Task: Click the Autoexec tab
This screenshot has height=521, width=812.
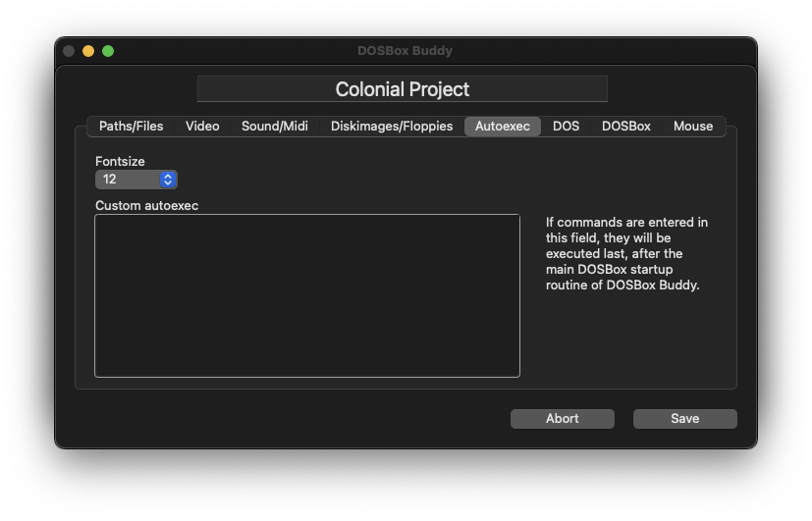Action: click(503, 127)
